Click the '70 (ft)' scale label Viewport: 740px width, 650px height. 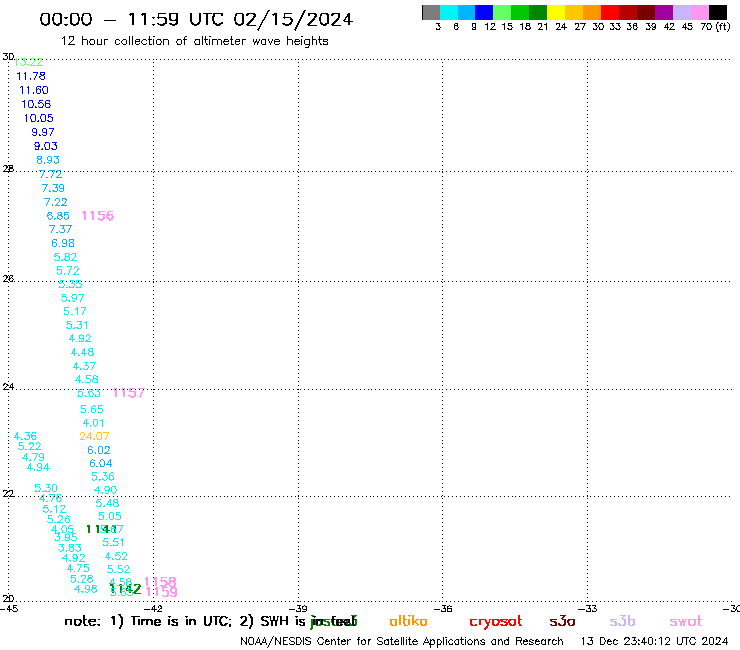[715, 27]
